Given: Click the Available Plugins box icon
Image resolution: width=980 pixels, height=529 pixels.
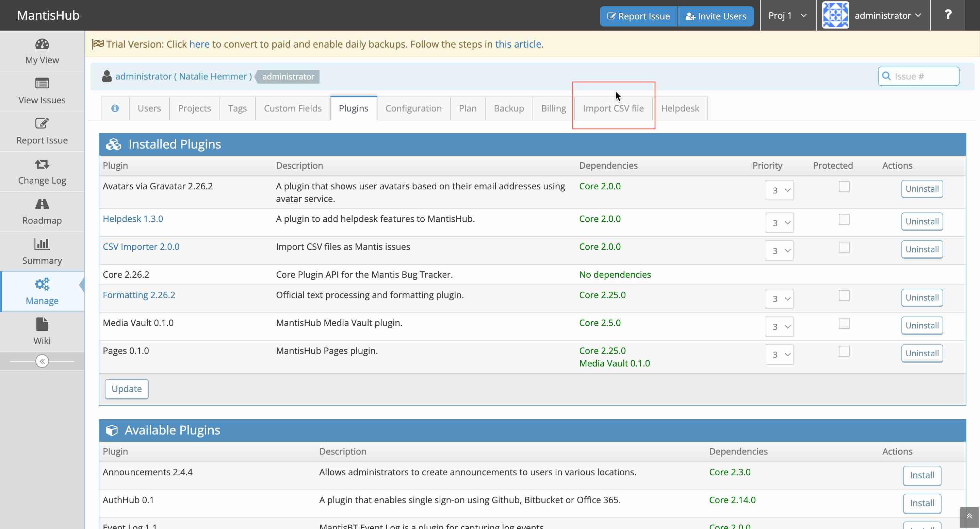Looking at the screenshot, I should pos(112,430).
